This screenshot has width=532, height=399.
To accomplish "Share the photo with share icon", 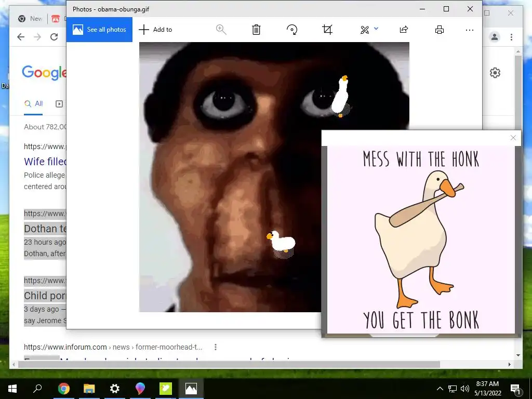I will [404, 30].
